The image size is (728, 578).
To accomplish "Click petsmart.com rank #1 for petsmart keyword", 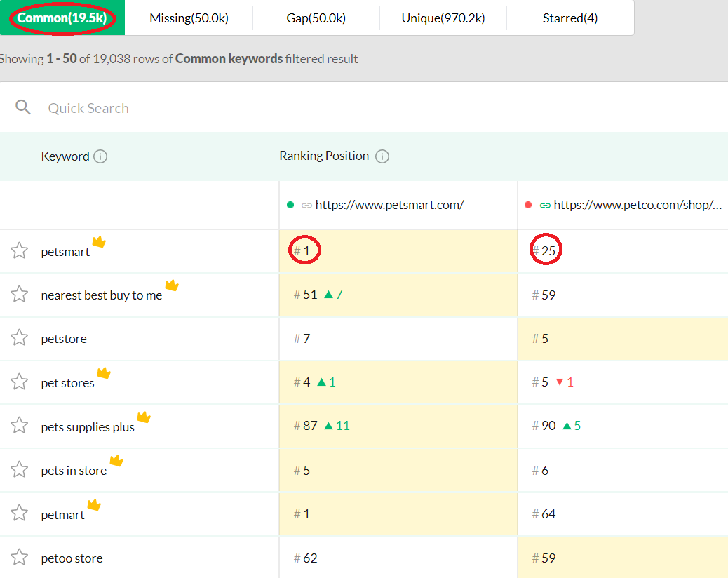I will [302, 251].
